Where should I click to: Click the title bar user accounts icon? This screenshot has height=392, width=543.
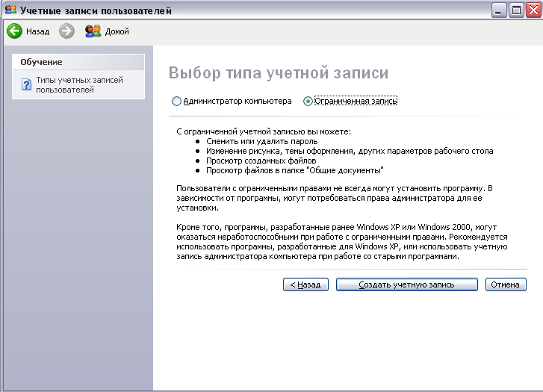10,10
